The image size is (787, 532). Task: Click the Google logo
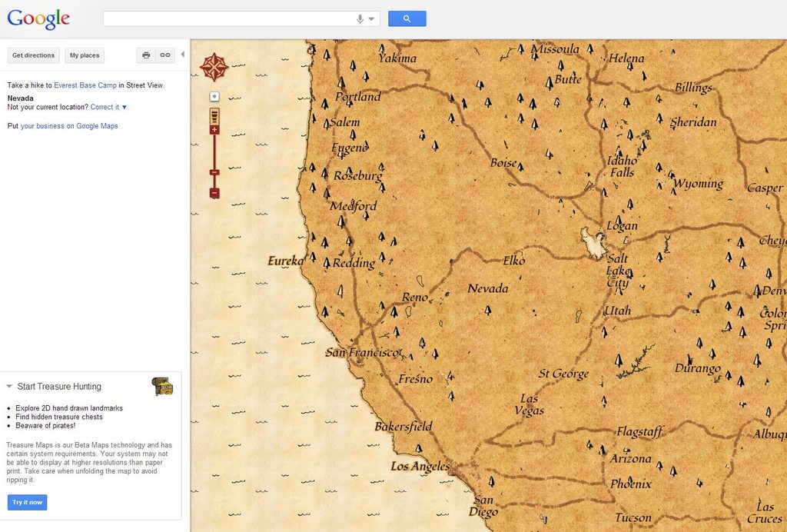click(38, 18)
